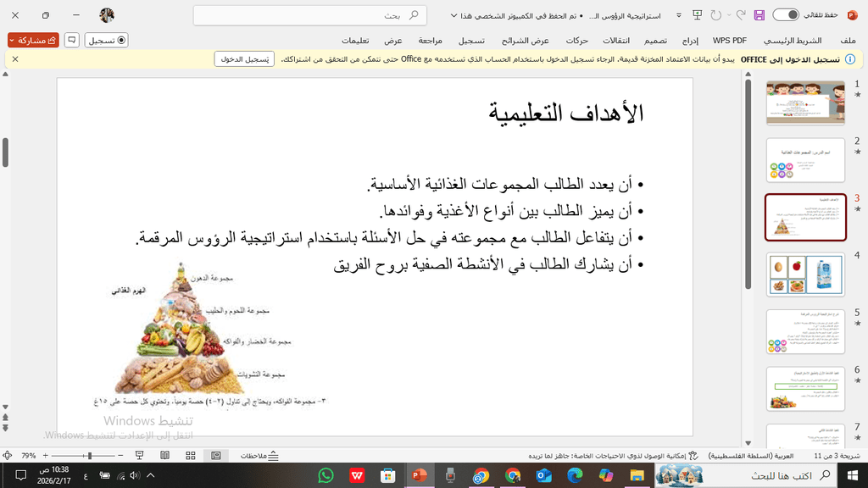Click the purple Save disk icon

(x=759, y=15)
